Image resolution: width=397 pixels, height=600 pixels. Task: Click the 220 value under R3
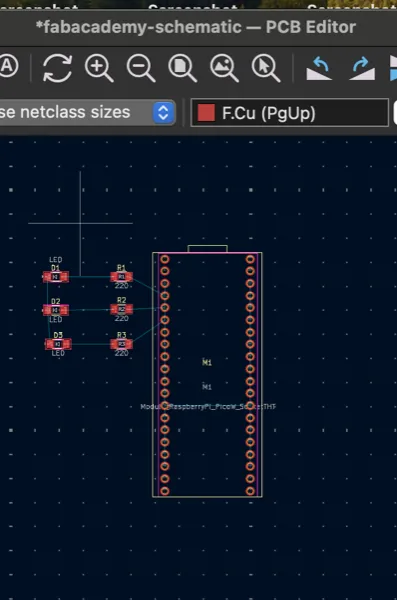pos(121,353)
